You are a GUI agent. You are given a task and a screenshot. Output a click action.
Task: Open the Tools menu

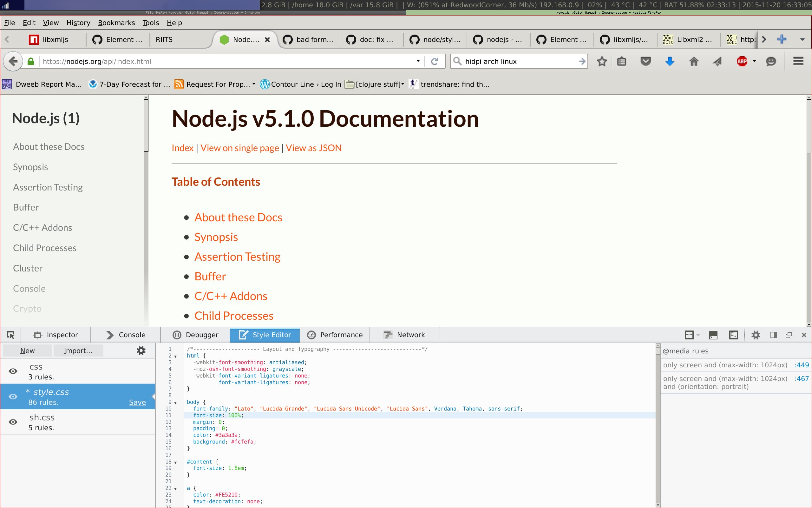pyautogui.click(x=151, y=23)
